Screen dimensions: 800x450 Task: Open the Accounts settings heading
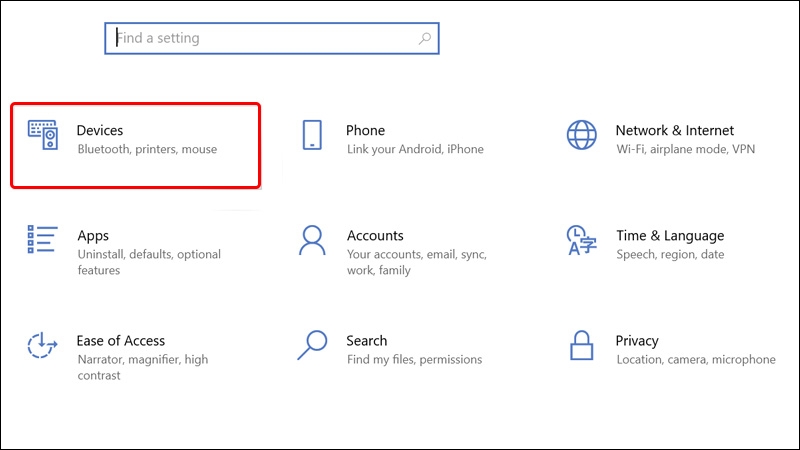[x=375, y=236]
